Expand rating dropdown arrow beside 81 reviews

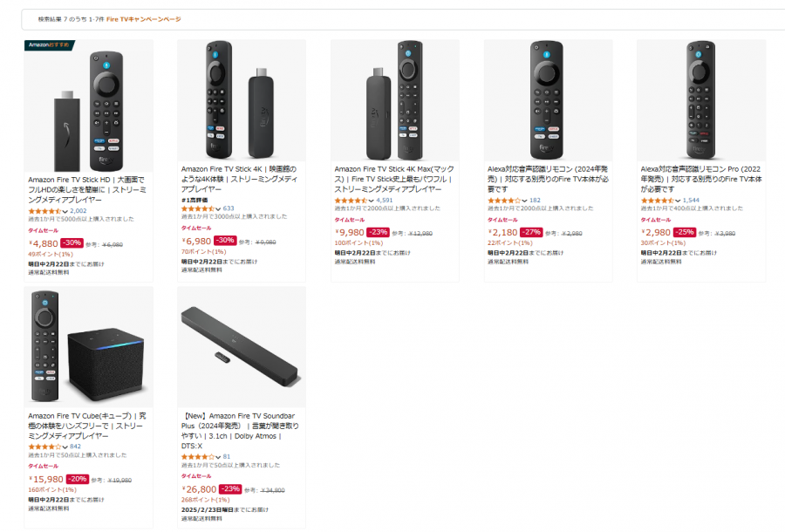point(219,457)
